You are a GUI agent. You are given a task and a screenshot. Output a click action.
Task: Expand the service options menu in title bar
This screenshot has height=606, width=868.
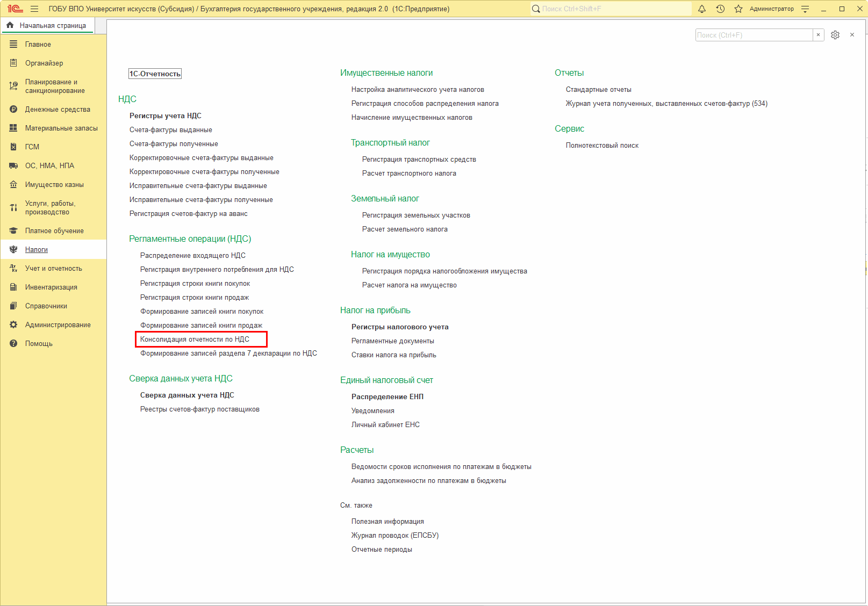pos(805,9)
